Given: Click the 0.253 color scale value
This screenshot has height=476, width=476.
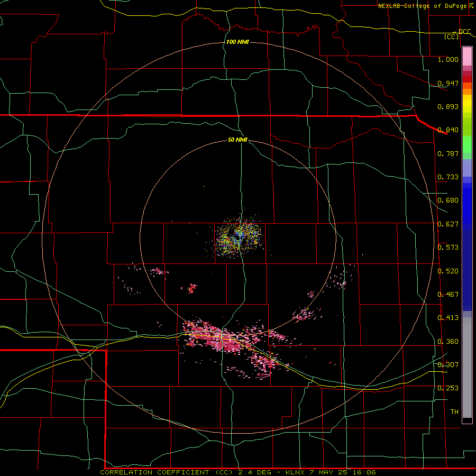Looking at the screenshot, I should pyautogui.click(x=448, y=388).
